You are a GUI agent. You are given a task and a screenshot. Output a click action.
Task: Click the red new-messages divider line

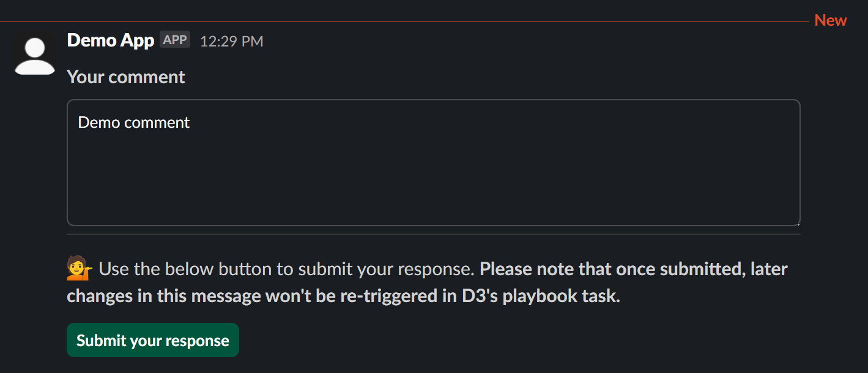404,21
